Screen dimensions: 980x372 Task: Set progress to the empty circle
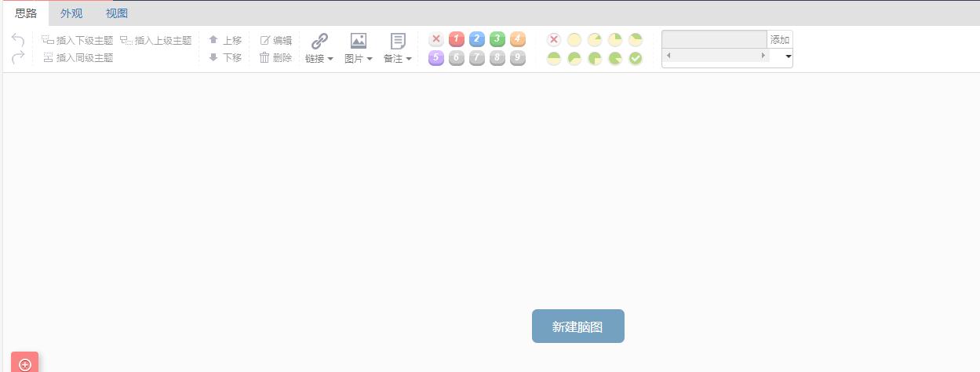(574, 39)
